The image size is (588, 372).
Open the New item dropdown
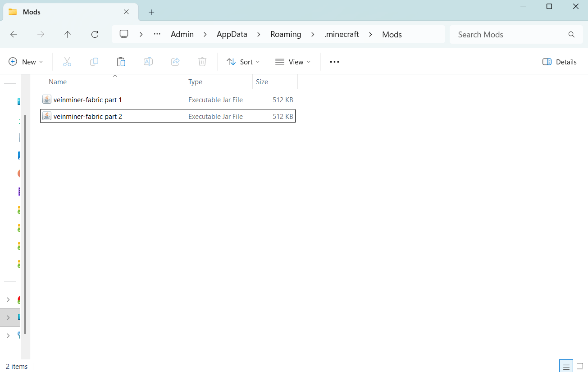pos(26,62)
